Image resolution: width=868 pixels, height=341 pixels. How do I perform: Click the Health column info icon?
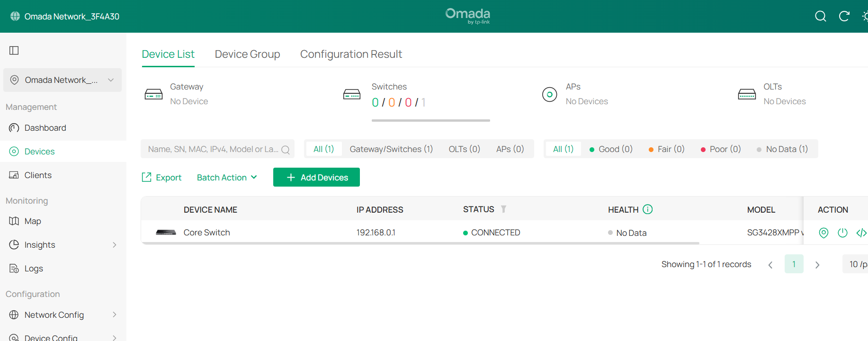(x=648, y=209)
